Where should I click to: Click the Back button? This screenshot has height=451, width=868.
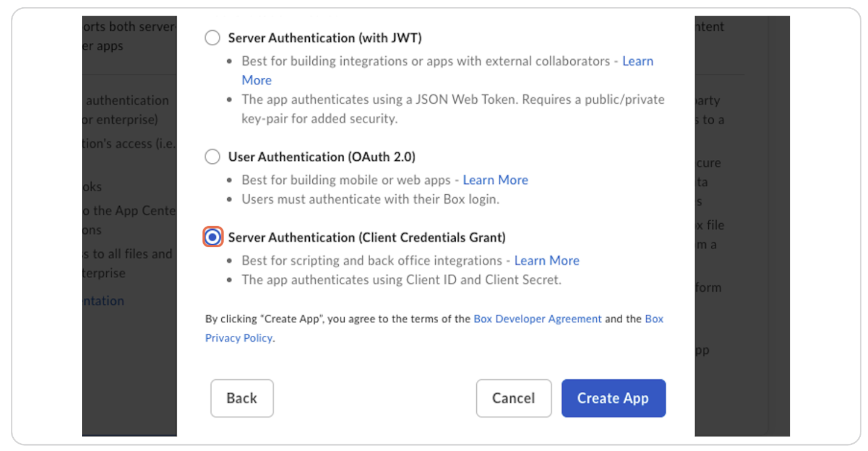[x=242, y=398]
